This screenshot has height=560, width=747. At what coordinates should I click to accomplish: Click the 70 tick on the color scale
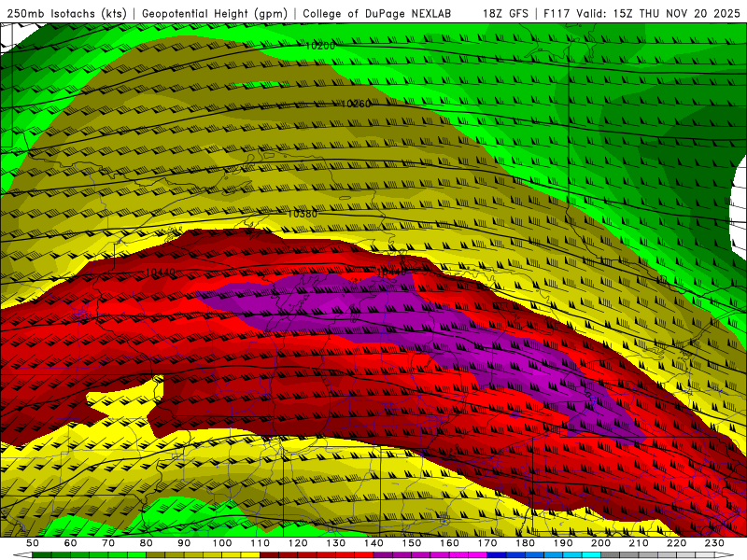(x=108, y=543)
